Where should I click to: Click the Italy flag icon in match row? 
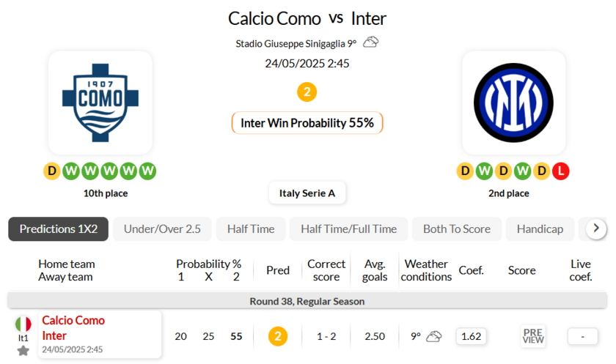pos(23,324)
